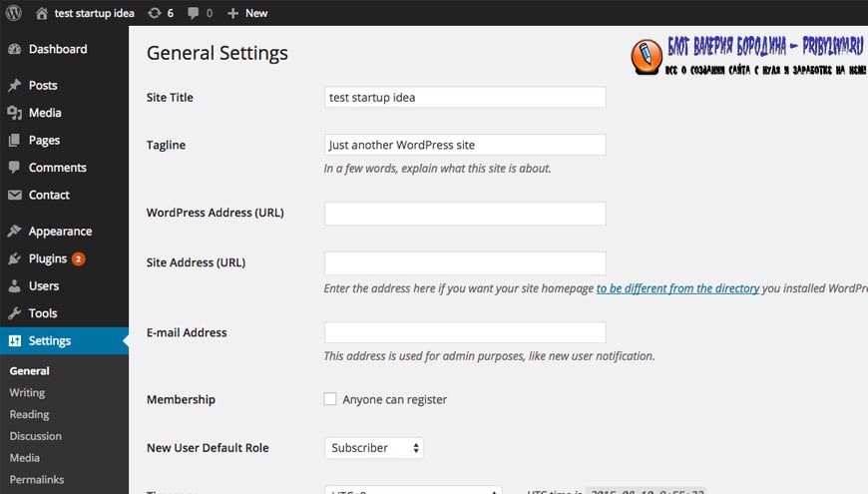Click the Plugins update badge 2
This screenshot has height=494, width=868.
tap(79, 258)
